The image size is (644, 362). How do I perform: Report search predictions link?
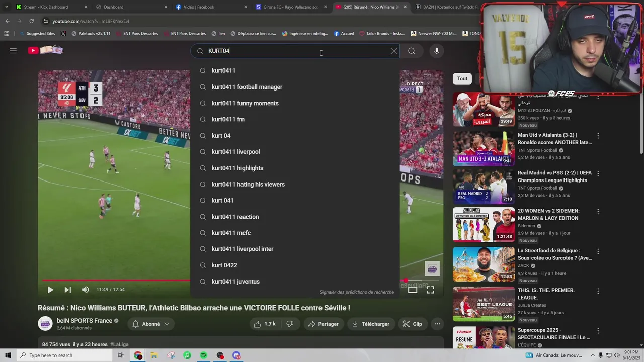[357, 292]
